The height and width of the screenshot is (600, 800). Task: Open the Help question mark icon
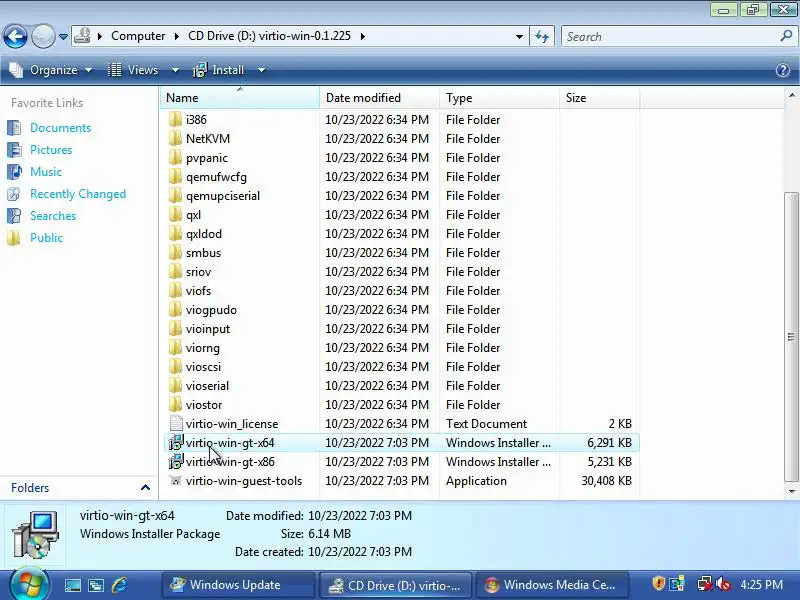pyautogui.click(x=783, y=70)
